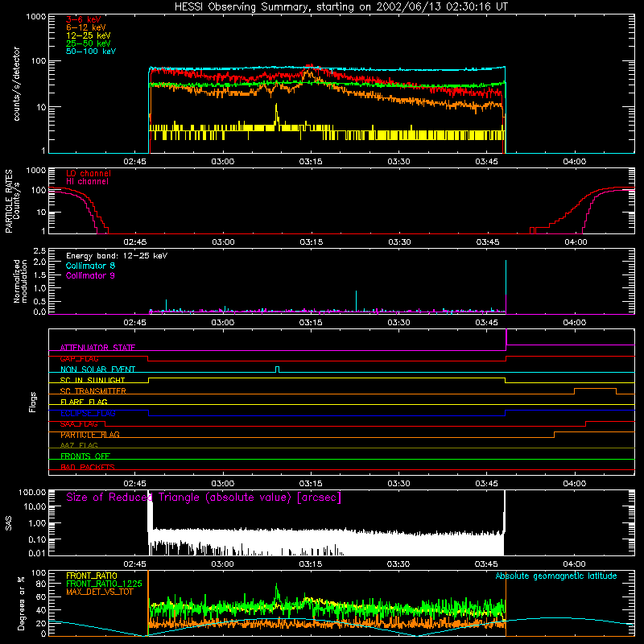Click the PARTICLE RATES axis title

(9, 201)
